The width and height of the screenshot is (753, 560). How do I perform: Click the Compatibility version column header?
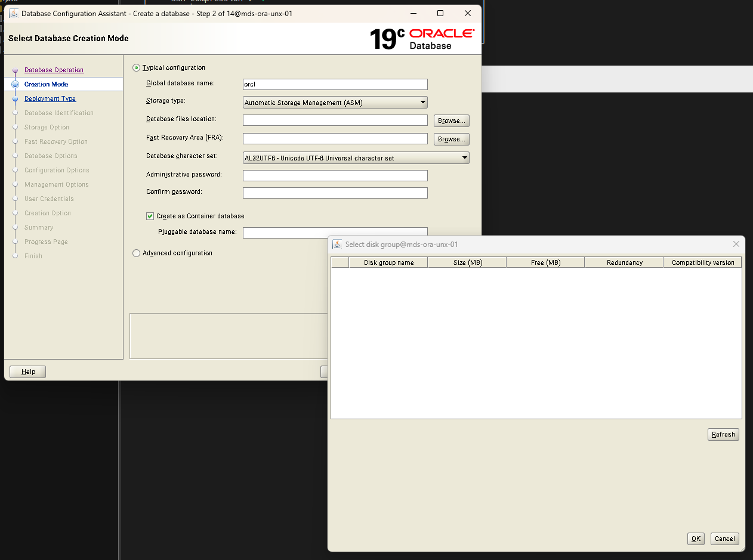click(x=703, y=262)
